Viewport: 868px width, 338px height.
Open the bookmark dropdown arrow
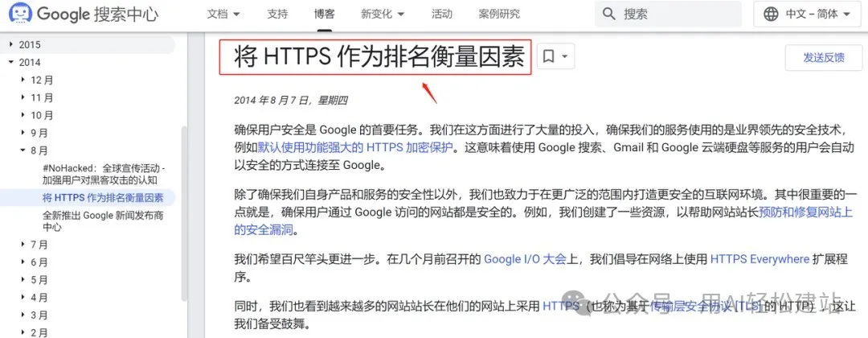click(565, 56)
